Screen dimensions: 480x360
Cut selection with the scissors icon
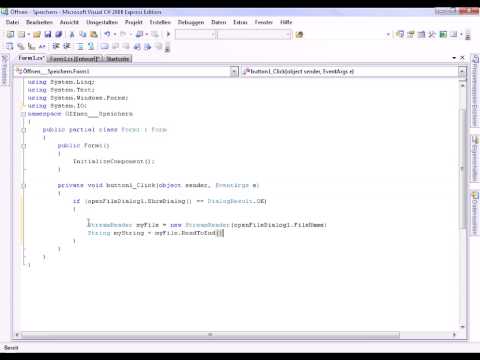(72, 34)
